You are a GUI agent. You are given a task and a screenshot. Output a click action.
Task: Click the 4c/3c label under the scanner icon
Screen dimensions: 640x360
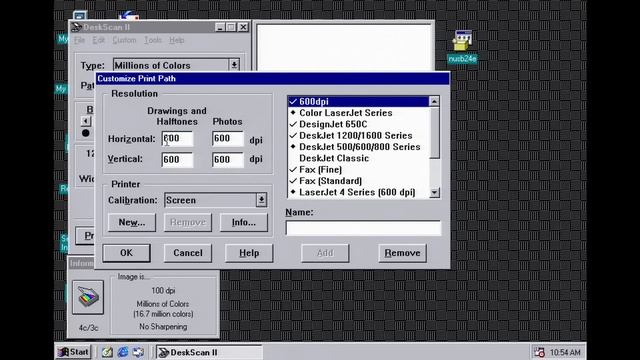[88, 328]
